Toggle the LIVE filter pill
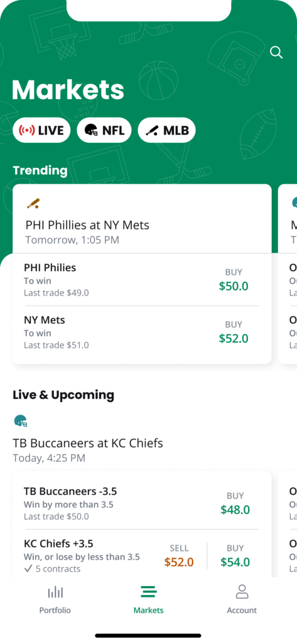 pyautogui.click(x=41, y=131)
